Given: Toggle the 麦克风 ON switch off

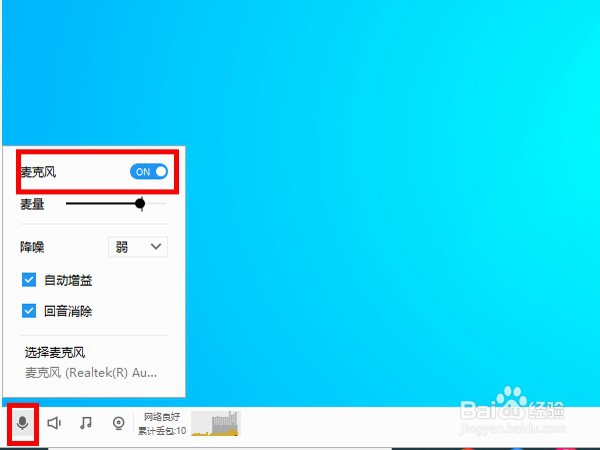Looking at the screenshot, I should click(149, 172).
